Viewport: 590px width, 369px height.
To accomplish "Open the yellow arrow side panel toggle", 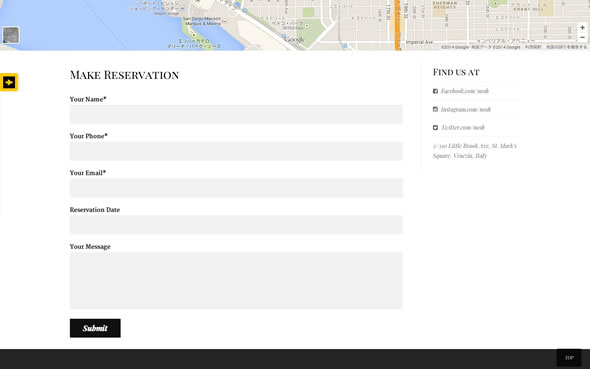I will [x=9, y=82].
